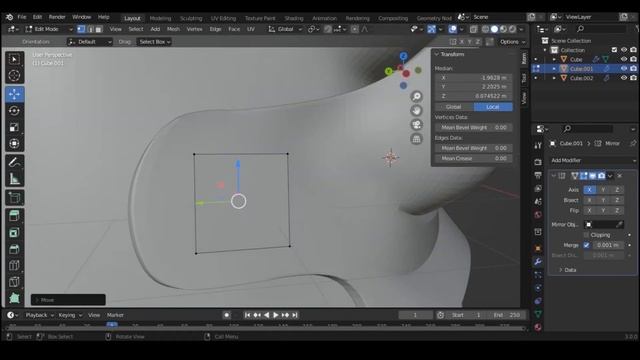Switch to face select mode
Viewport: 640px width, 360px height.
pos(98,29)
